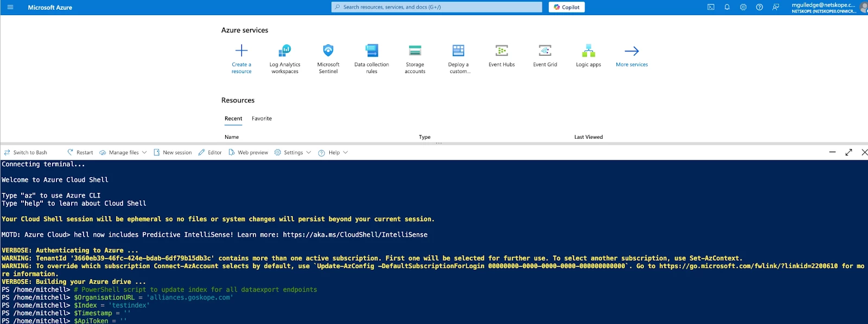This screenshot has width=868, height=324.
Task: Maximize the Cloud Shell pane
Action: pyautogui.click(x=848, y=152)
